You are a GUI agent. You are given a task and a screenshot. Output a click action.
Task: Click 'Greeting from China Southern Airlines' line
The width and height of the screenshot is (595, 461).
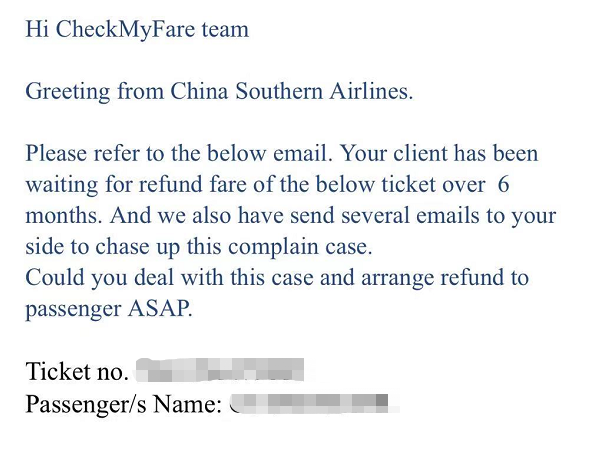tap(219, 91)
